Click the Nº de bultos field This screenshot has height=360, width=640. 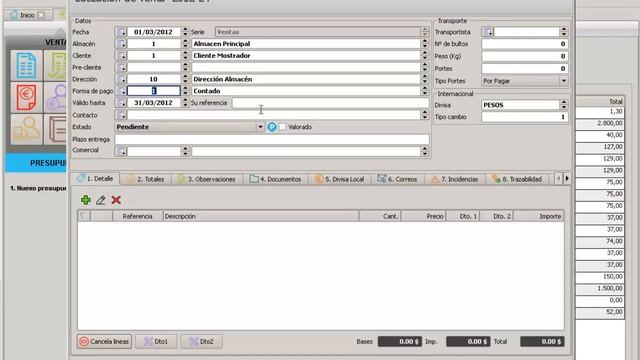click(x=525, y=44)
